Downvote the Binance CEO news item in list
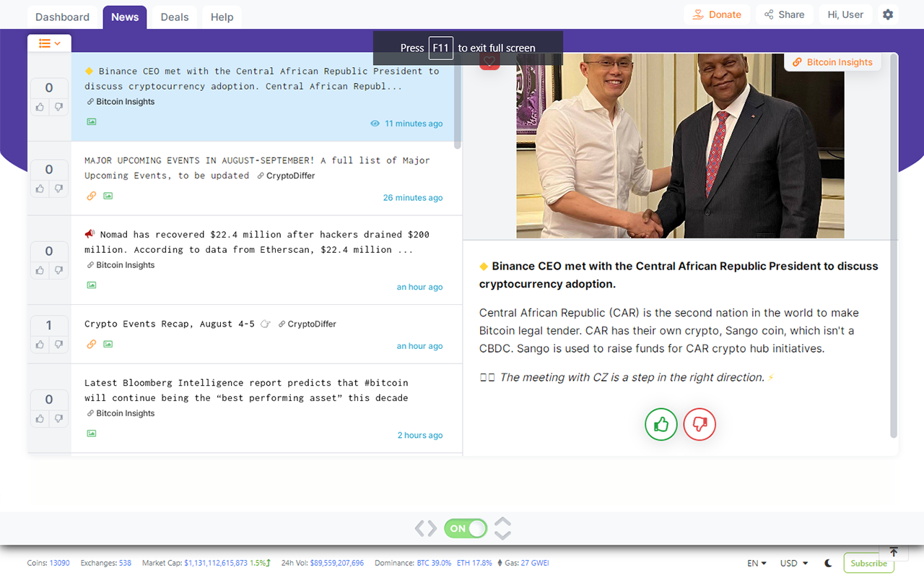924x578 pixels. click(x=58, y=107)
